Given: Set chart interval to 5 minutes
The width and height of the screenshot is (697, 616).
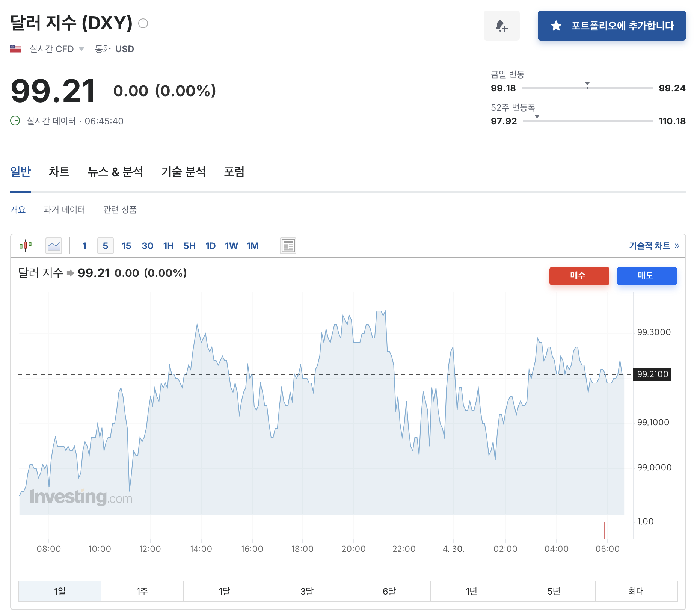Looking at the screenshot, I should click(x=106, y=246).
